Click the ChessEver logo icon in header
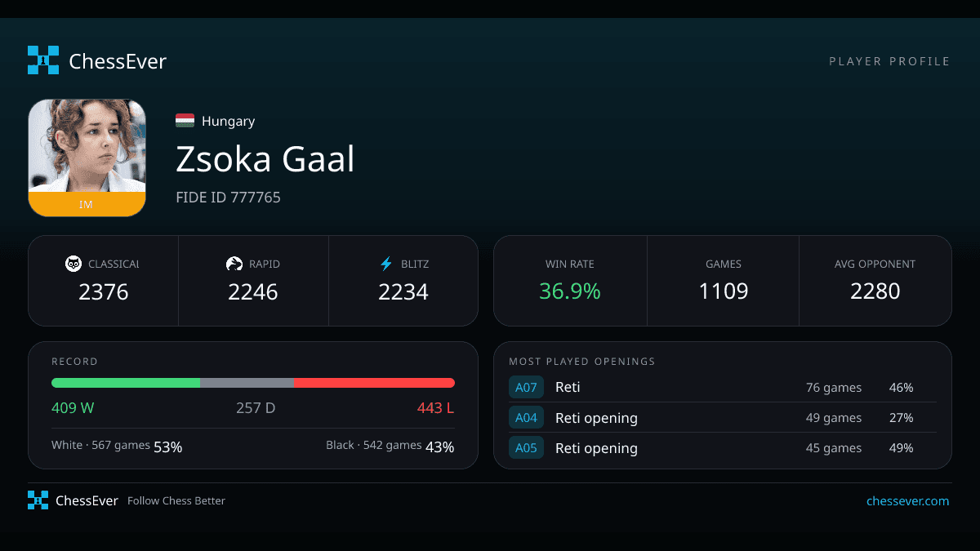The image size is (980, 551). pos(43,60)
